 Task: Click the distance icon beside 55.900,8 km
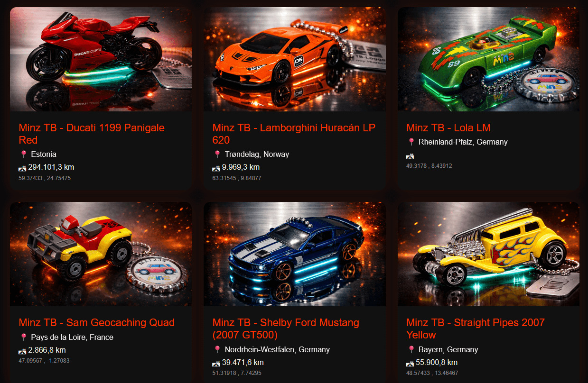pyautogui.click(x=410, y=363)
